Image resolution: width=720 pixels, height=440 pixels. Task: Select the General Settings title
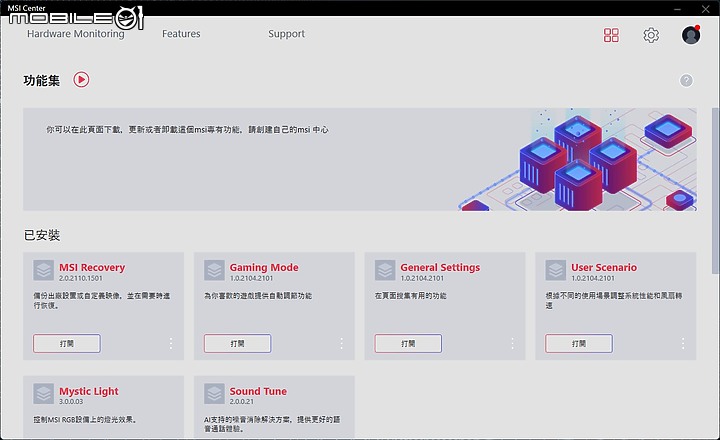[x=440, y=267]
